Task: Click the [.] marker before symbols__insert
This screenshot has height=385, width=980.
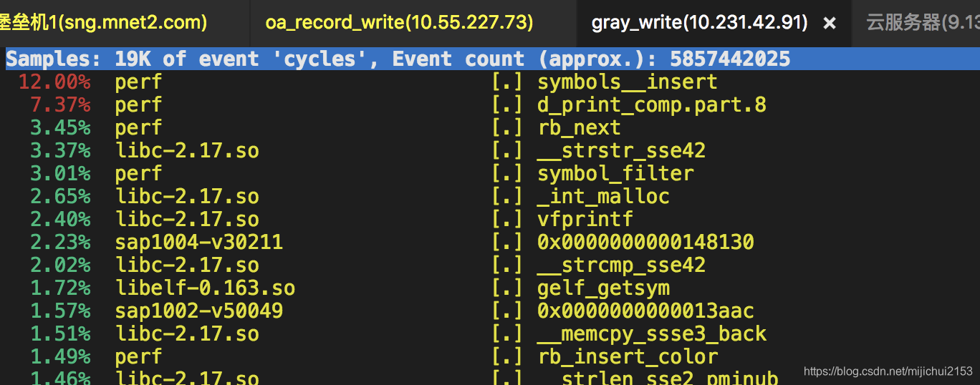Action: tap(507, 82)
